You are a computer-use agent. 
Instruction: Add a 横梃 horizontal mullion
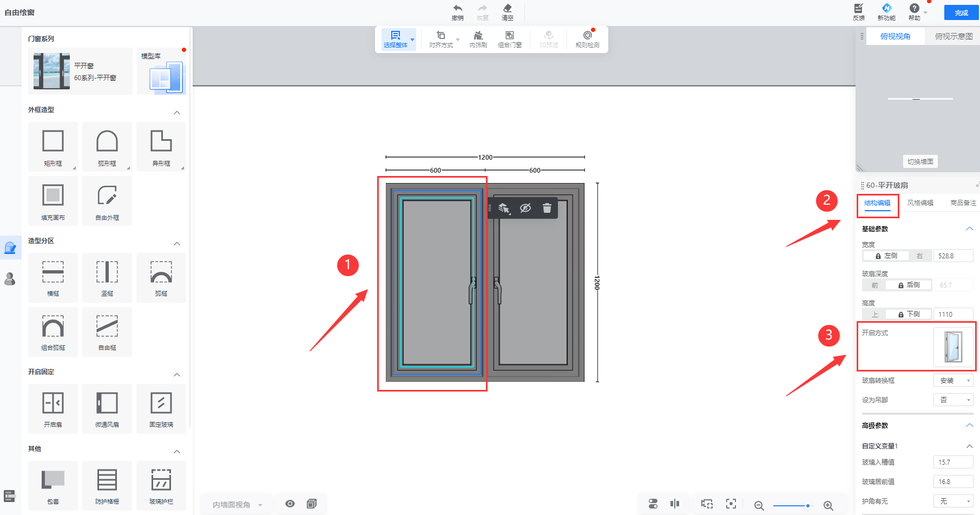tap(53, 278)
